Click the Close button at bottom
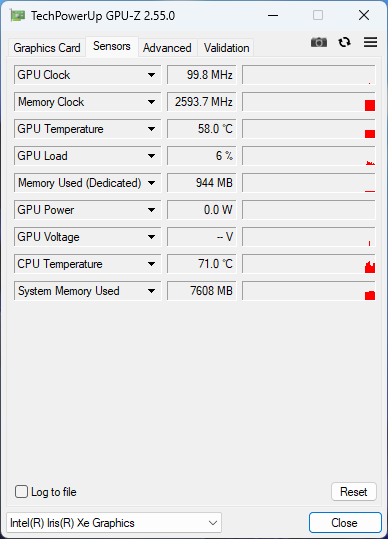388x539 pixels. (345, 523)
